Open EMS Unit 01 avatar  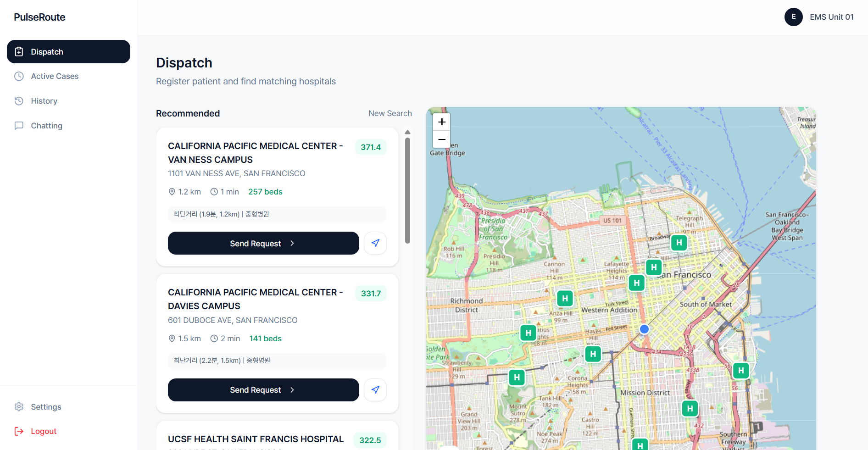click(x=793, y=17)
